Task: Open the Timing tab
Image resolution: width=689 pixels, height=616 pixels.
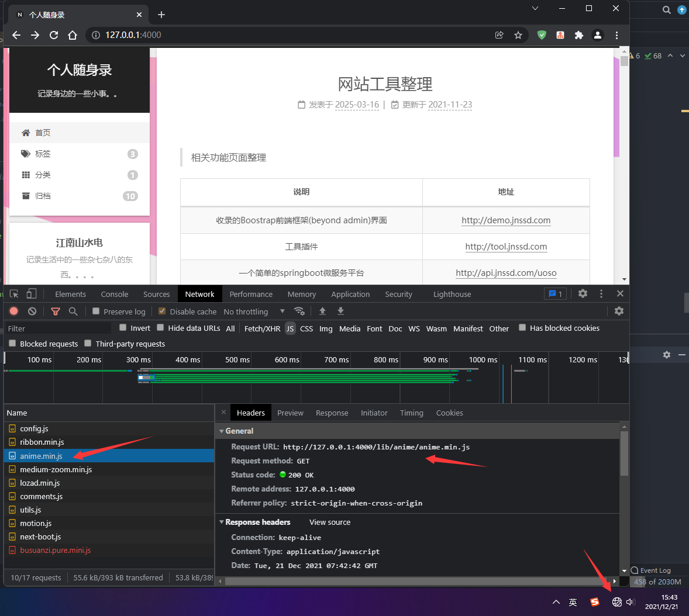Action: point(411,413)
